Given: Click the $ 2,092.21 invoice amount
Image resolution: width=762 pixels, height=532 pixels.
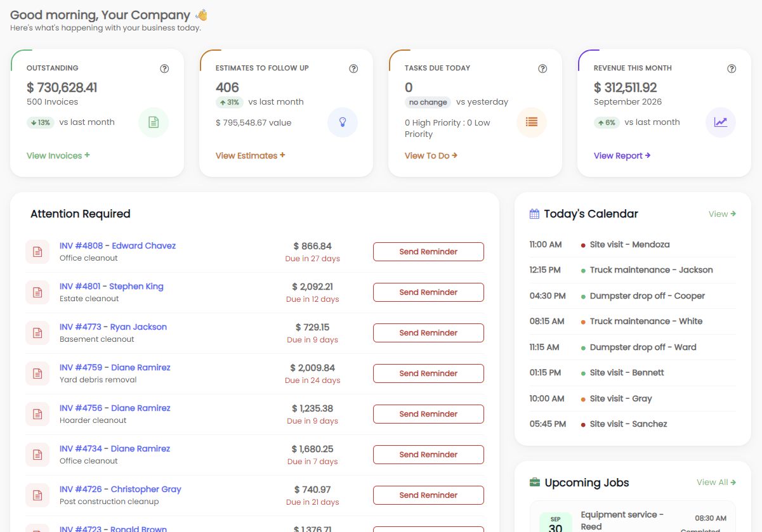Looking at the screenshot, I should coord(313,287).
